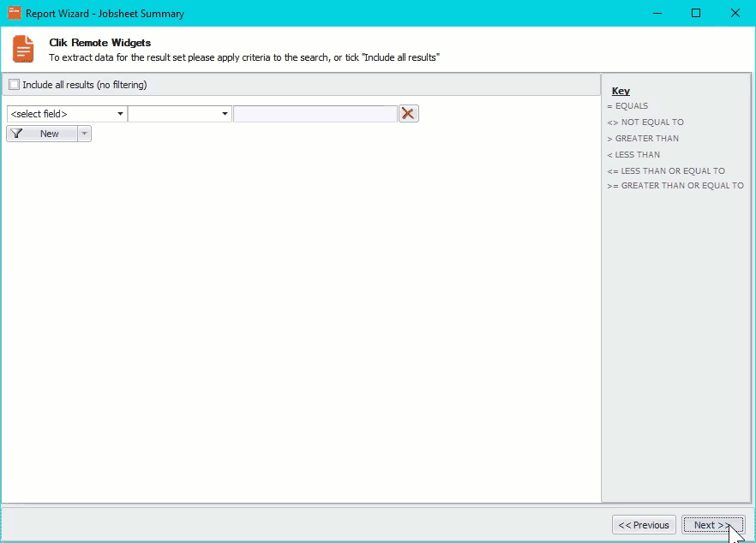Click the Key heading in the right panel
The width and height of the screenshot is (756, 543).
[x=621, y=91]
